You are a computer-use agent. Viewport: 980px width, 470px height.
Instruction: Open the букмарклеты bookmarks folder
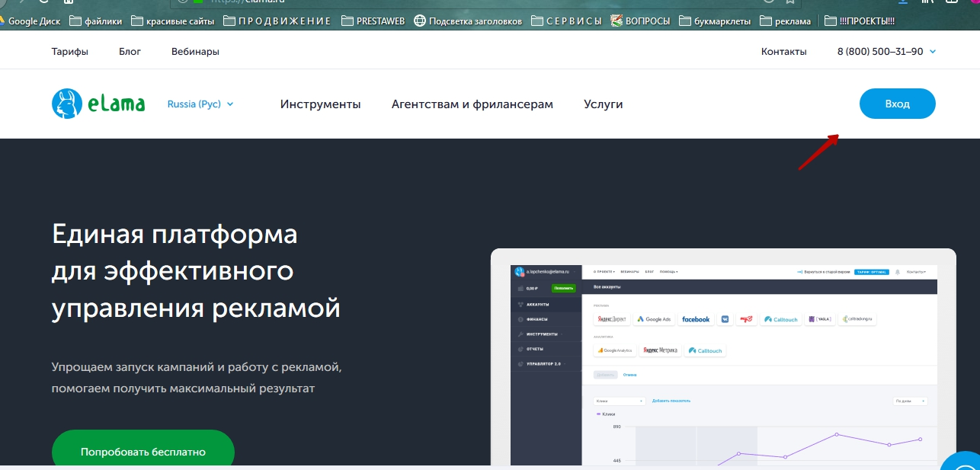715,21
